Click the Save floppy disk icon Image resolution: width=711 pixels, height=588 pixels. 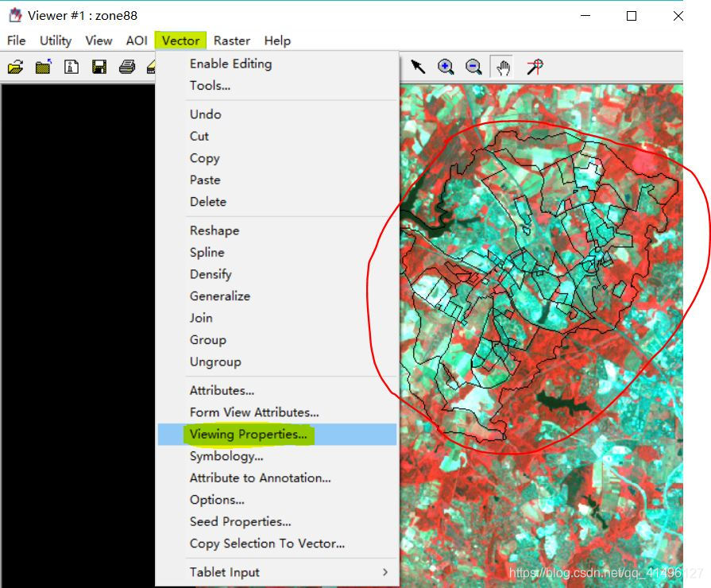pyautogui.click(x=99, y=68)
